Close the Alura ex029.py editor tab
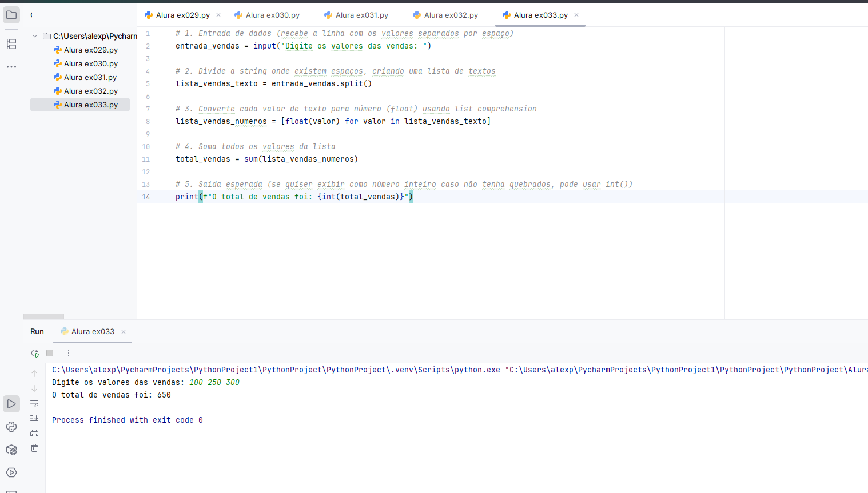 tap(218, 15)
